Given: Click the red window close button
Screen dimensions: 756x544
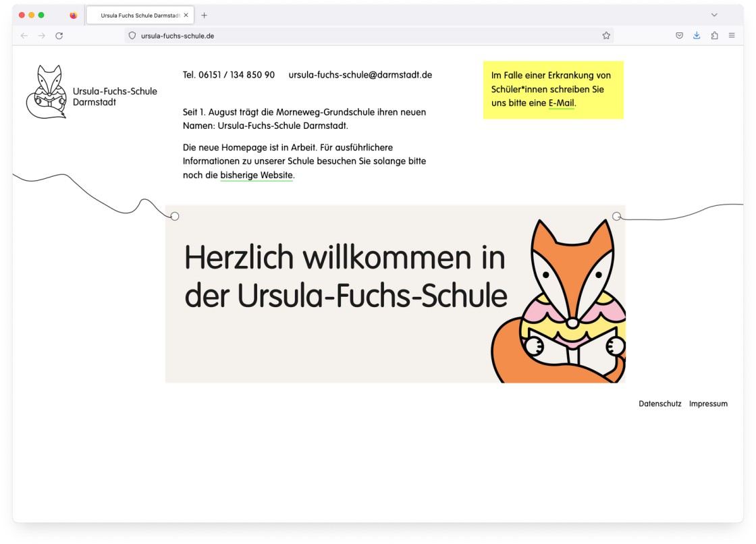Looking at the screenshot, I should [22, 16].
